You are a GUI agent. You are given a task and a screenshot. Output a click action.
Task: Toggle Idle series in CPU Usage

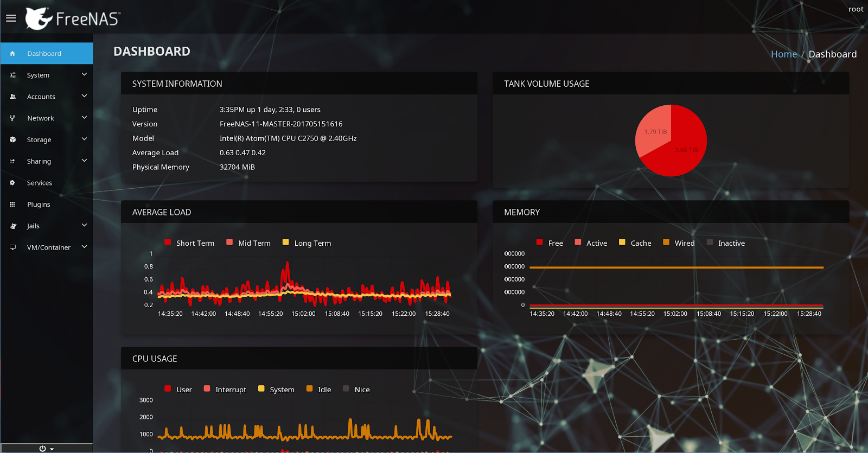[x=318, y=390]
